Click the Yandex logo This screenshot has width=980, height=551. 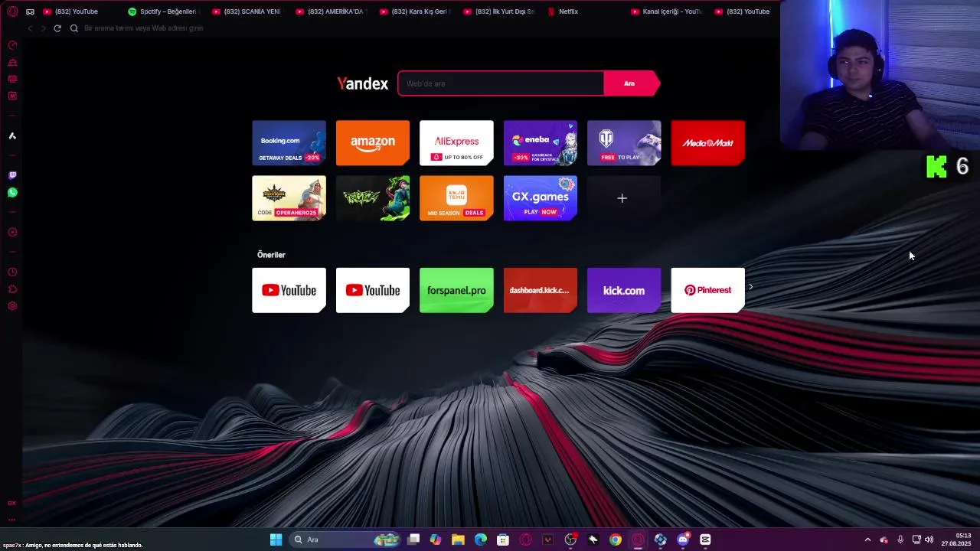[362, 83]
